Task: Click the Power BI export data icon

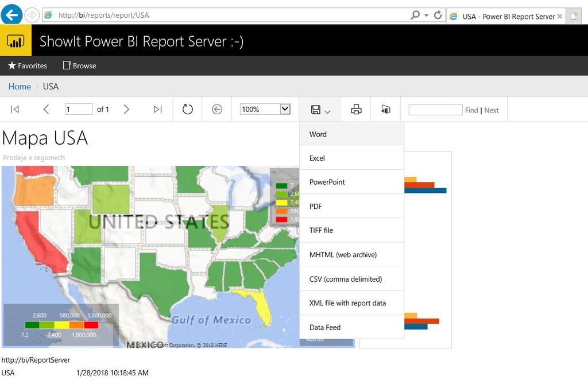Action: coord(385,109)
